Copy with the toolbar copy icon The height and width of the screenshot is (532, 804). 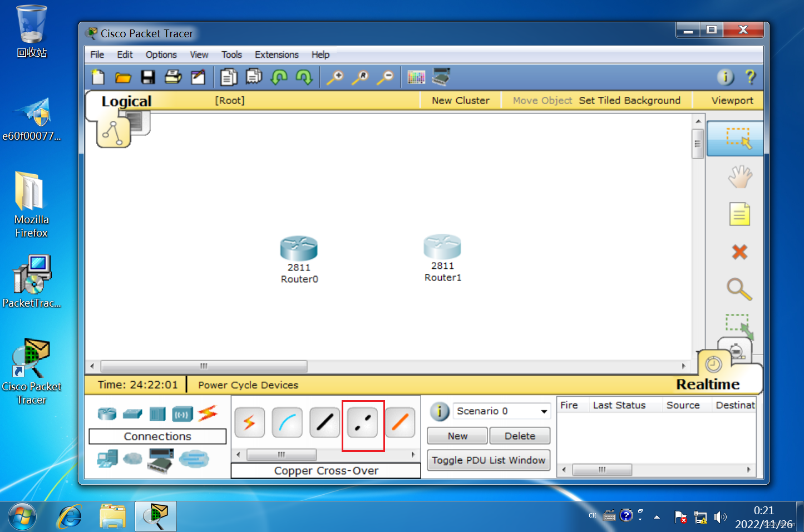pos(229,77)
